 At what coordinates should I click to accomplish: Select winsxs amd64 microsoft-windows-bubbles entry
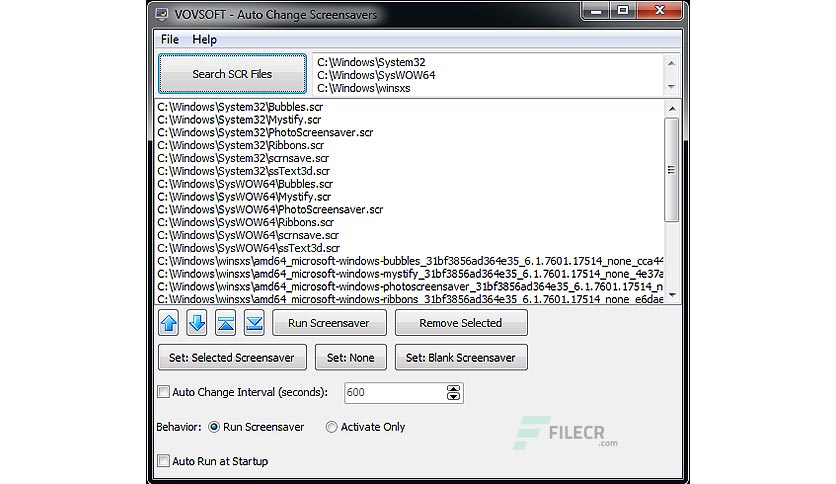click(x=410, y=261)
